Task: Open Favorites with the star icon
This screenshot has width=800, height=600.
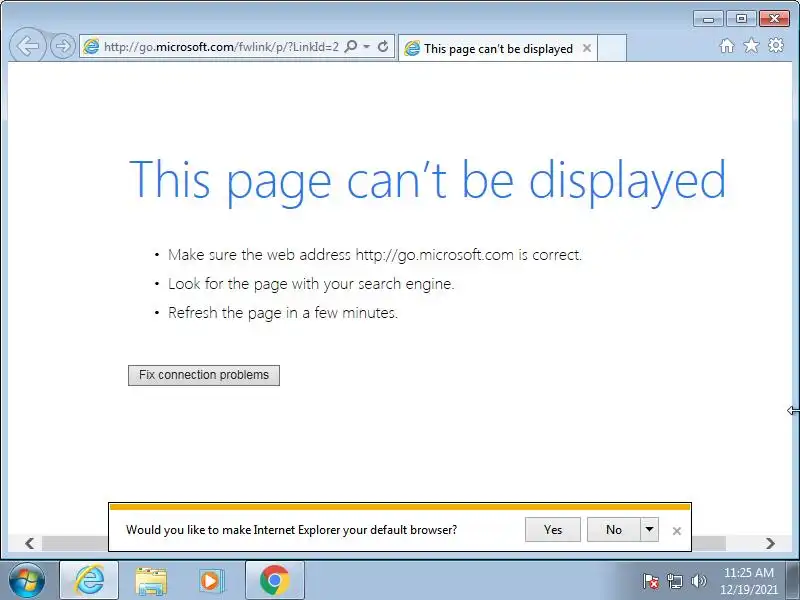Action: tap(751, 46)
